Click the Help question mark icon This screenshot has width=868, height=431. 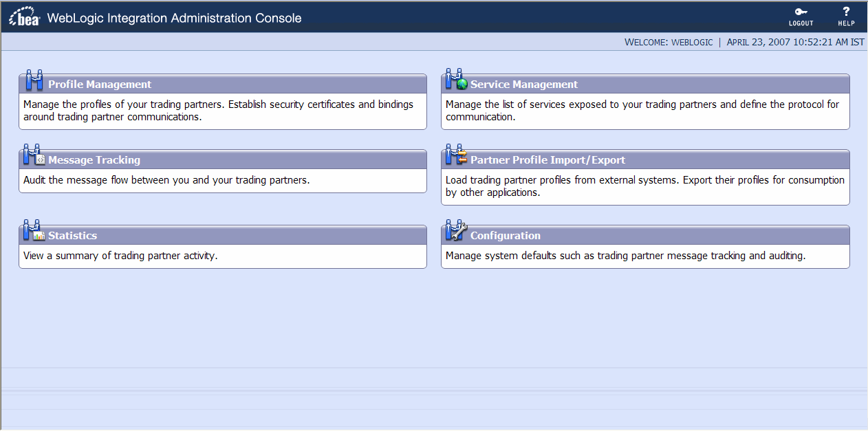(846, 12)
